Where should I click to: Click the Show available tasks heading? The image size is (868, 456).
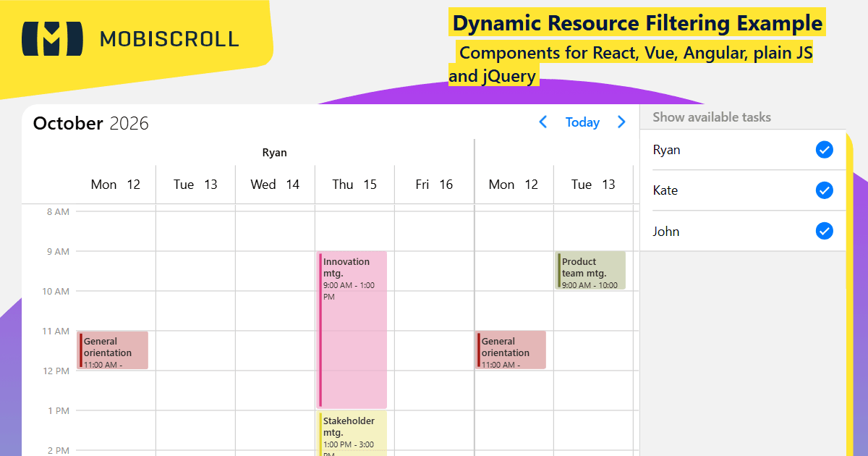(712, 117)
